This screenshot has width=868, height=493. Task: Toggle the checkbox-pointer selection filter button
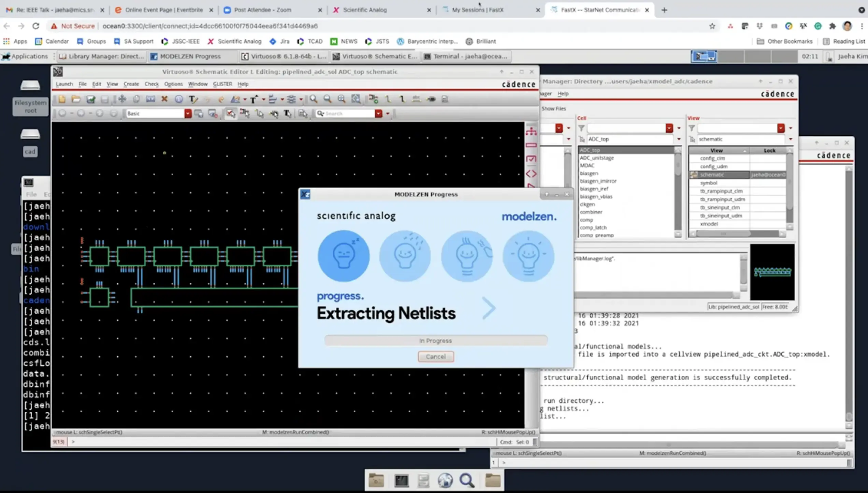click(x=231, y=114)
